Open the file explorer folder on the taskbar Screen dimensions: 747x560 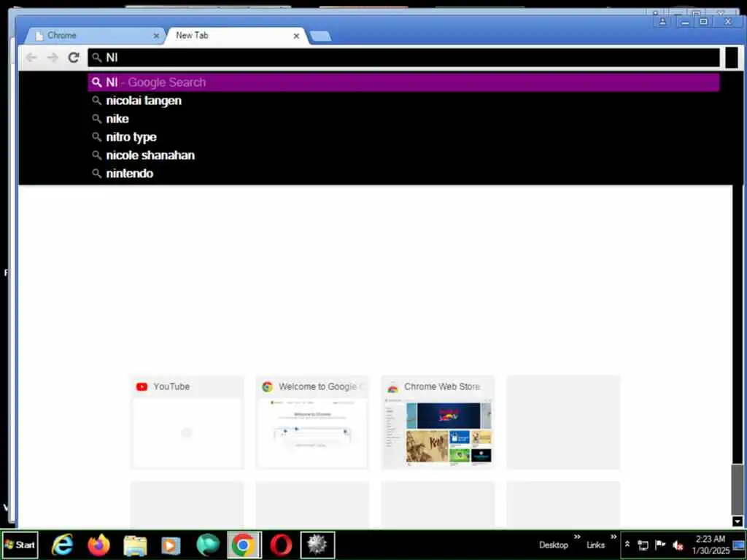(x=135, y=545)
